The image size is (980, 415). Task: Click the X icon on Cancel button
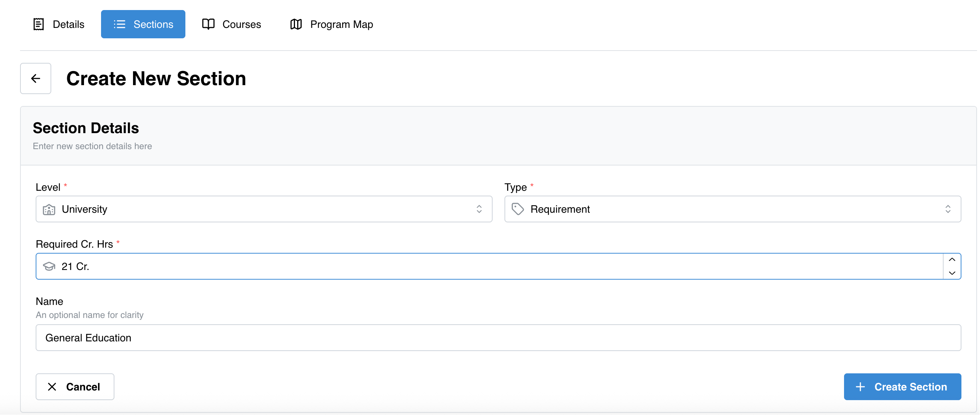click(52, 387)
